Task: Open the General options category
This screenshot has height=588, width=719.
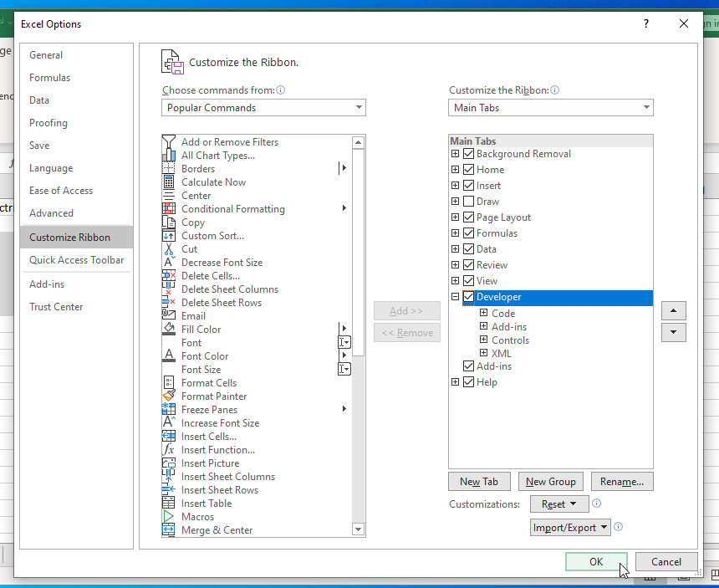Action: point(77,55)
